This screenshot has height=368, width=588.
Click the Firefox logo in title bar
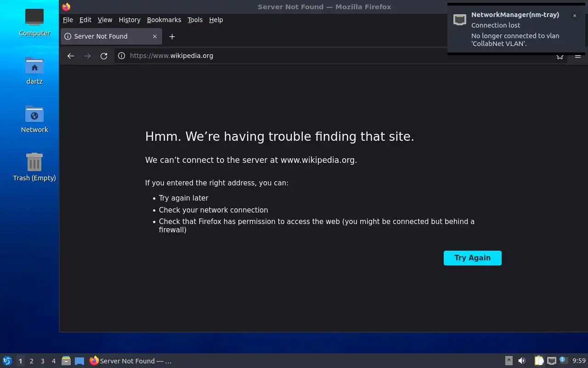[66, 6]
